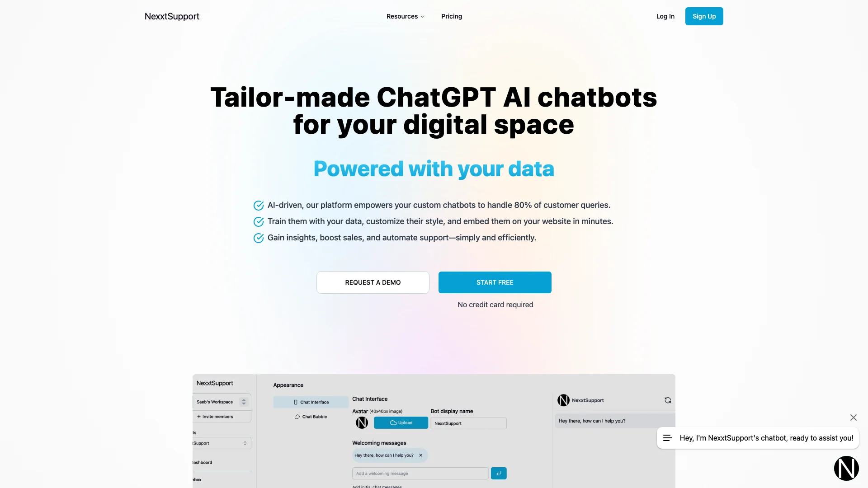Image resolution: width=868 pixels, height=488 pixels.
Task: Expand the Resources dropdown menu
Action: 406,16
